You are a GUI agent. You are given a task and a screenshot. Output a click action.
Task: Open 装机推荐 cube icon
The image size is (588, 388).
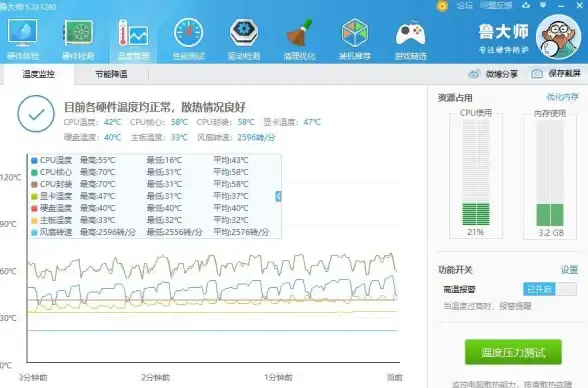[355, 39]
